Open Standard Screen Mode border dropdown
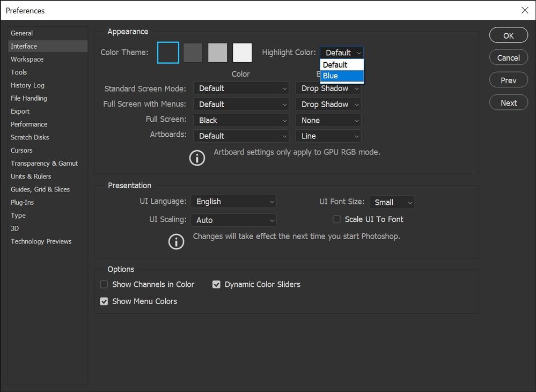 (x=328, y=88)
